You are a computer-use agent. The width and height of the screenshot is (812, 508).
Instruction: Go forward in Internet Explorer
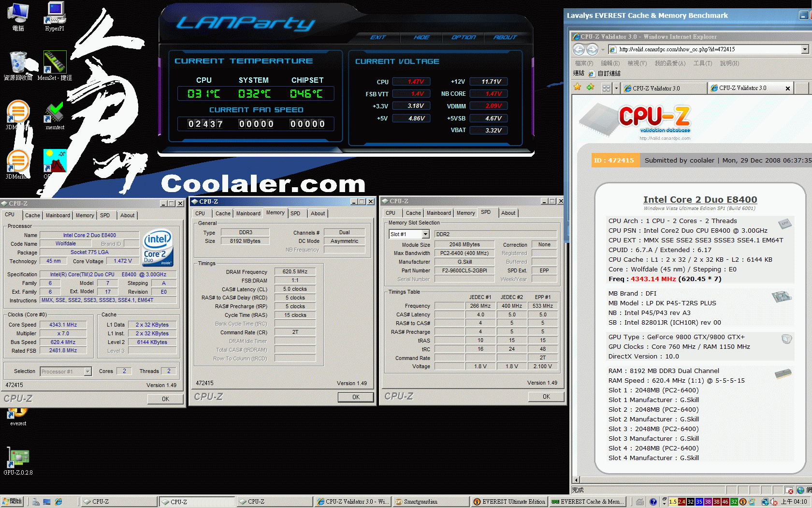pyautogui.click(x=592, y=49)
